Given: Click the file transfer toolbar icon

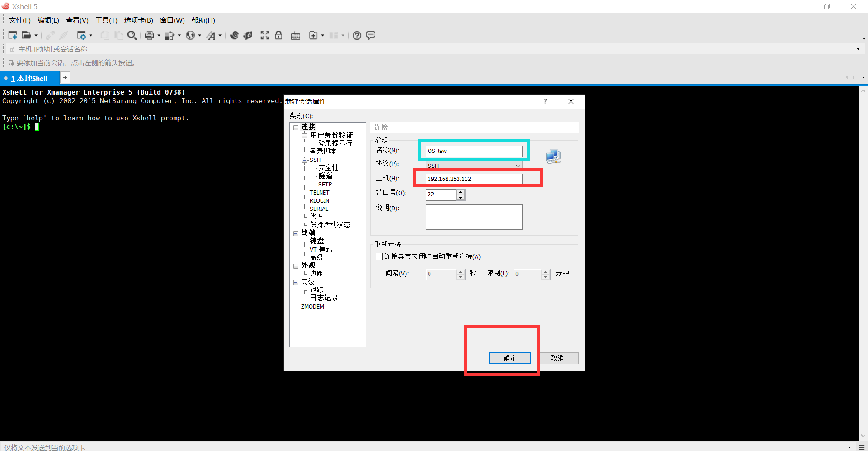Looking at the screenshot, I should click(170, 35).
